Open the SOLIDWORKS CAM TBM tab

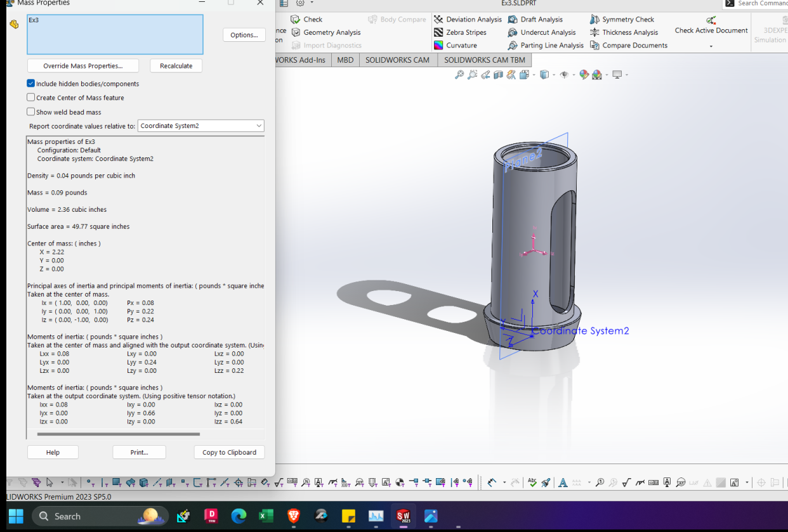[x=484, y=60]
